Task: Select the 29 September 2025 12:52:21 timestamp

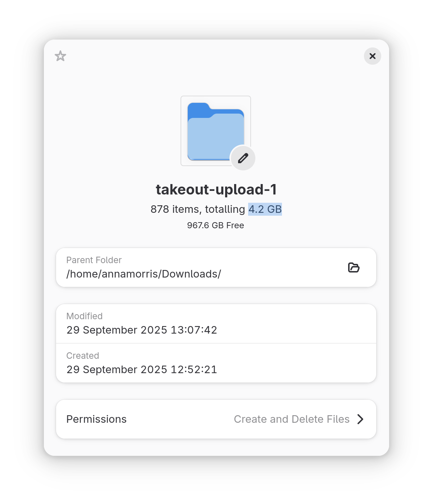Action: [x=142, y=370]
